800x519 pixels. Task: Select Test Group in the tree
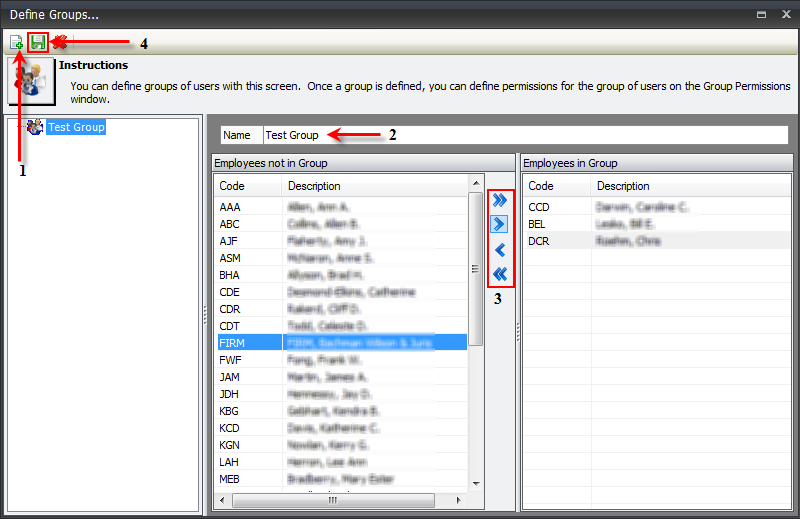76,127
